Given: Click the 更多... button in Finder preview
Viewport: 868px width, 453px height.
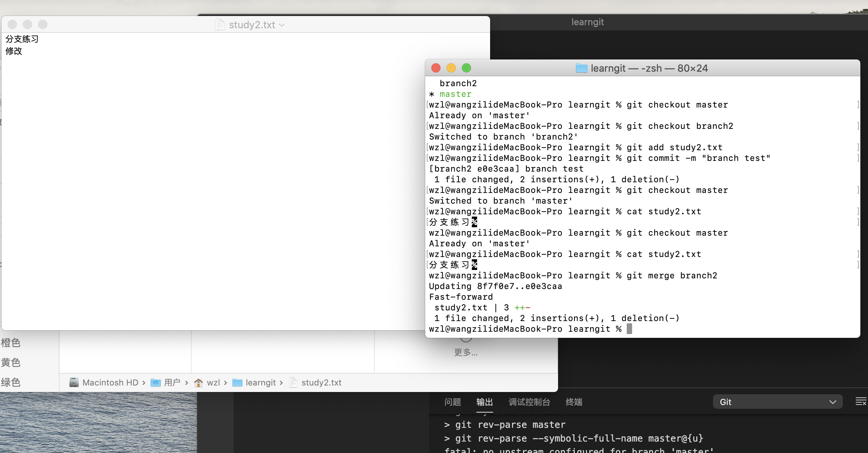Looking at the screenshot, I should click(466, 352).
